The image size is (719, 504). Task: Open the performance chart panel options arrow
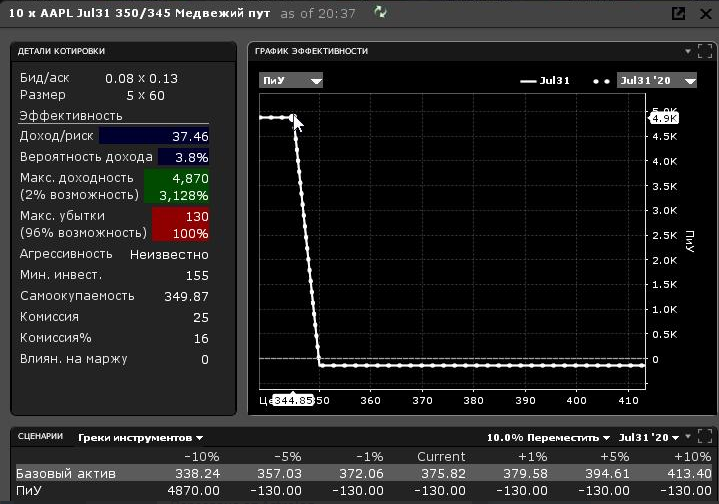[x=688, y=51]
